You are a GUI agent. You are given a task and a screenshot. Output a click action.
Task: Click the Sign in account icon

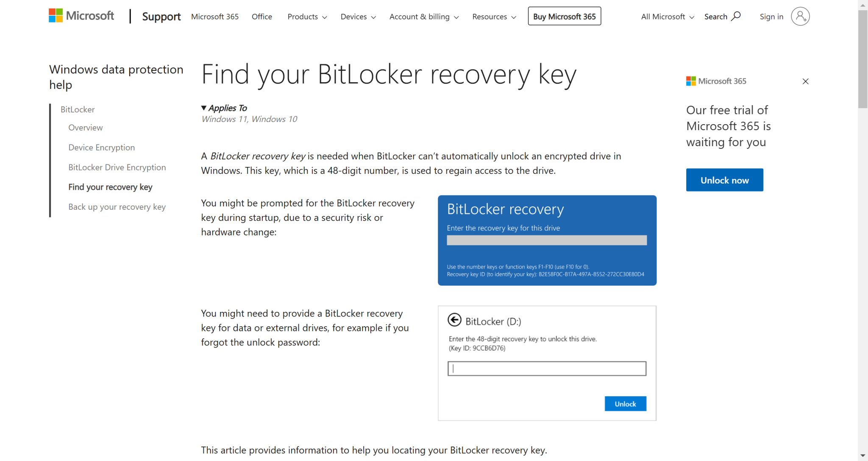pos(801,16)
